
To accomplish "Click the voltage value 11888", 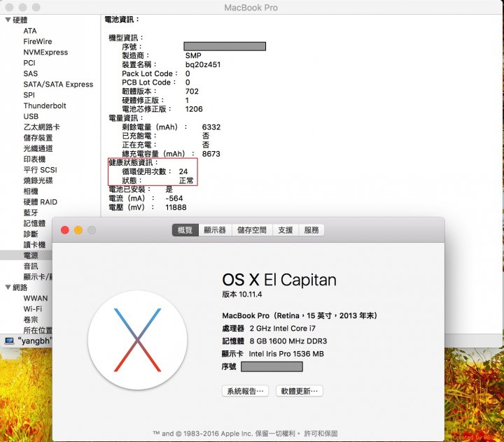I will (x=176, y=208).
